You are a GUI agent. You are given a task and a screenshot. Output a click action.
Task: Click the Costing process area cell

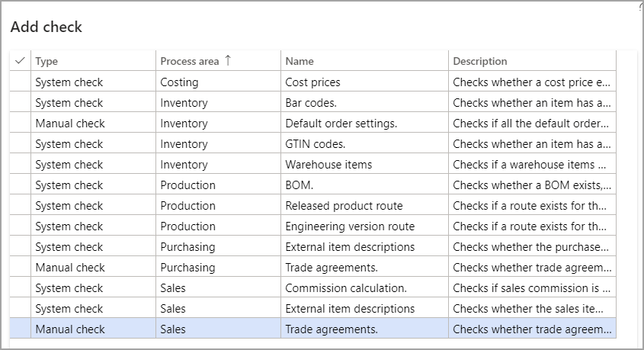coord(179,82)
